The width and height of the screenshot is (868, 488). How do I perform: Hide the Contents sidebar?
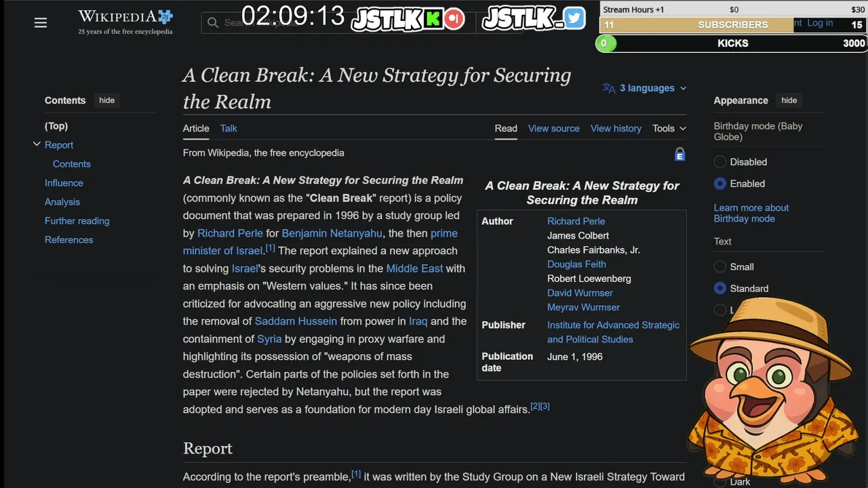click(107, 100)
